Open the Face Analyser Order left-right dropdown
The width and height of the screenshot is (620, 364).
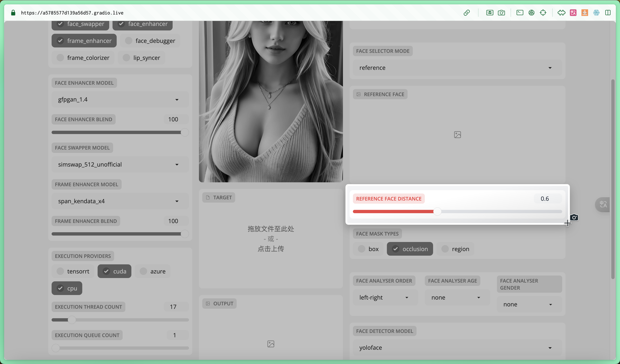386,297
